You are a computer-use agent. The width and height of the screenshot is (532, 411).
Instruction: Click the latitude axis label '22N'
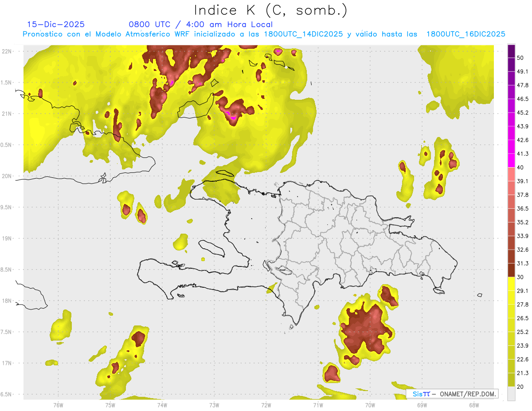tap(7, 51)
